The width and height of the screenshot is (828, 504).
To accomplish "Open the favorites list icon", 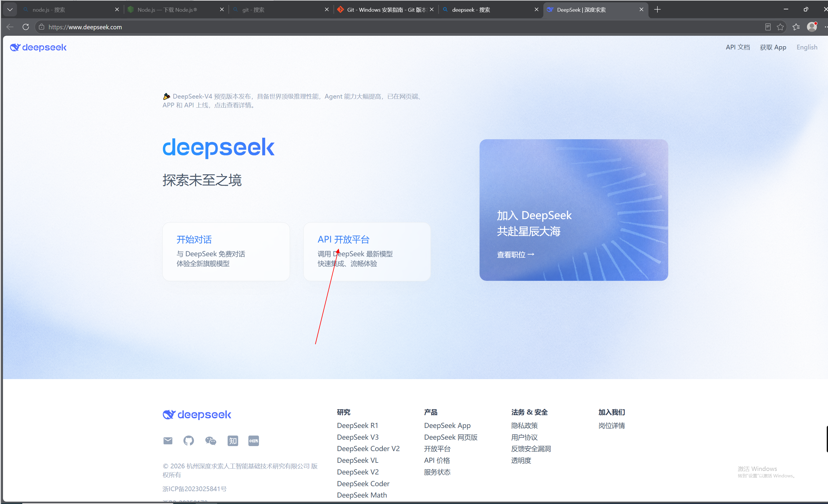I will pyautogui.click(x=796, y=27).
